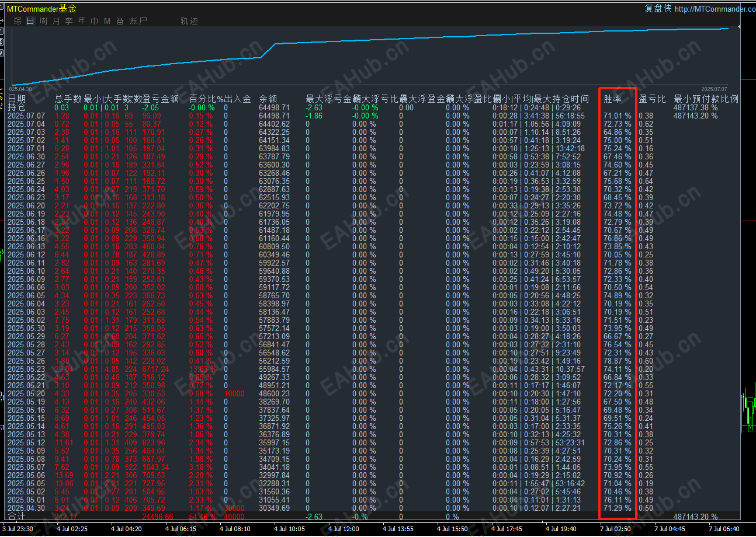Click the 日期 column header
The image size is (756, 537).
pos(17,99)
